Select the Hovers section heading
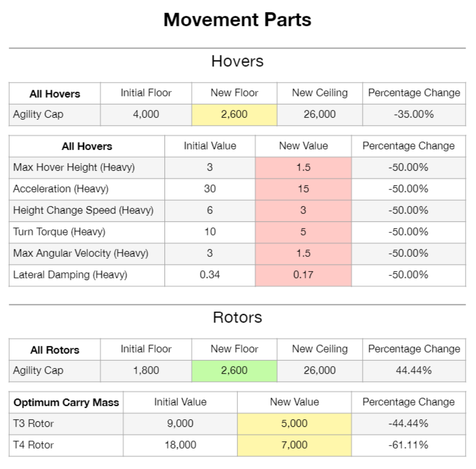Image resolution: width=476 pixels, height=469 pixels. coord(237,61)
